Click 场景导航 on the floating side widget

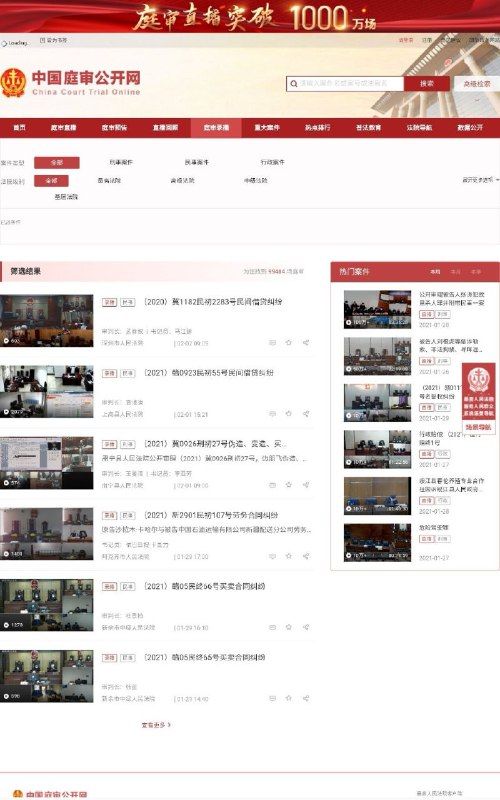pyautogui.click(x=479, y=428)
